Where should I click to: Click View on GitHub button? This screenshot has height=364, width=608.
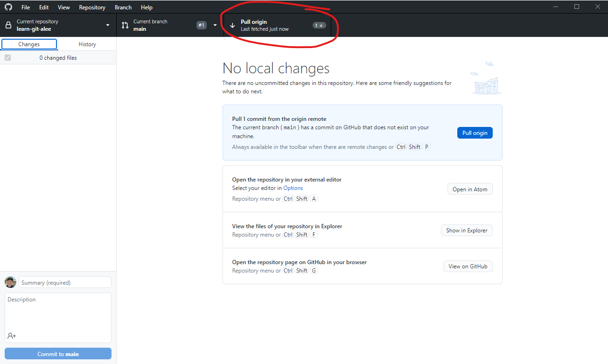[468, 266]
